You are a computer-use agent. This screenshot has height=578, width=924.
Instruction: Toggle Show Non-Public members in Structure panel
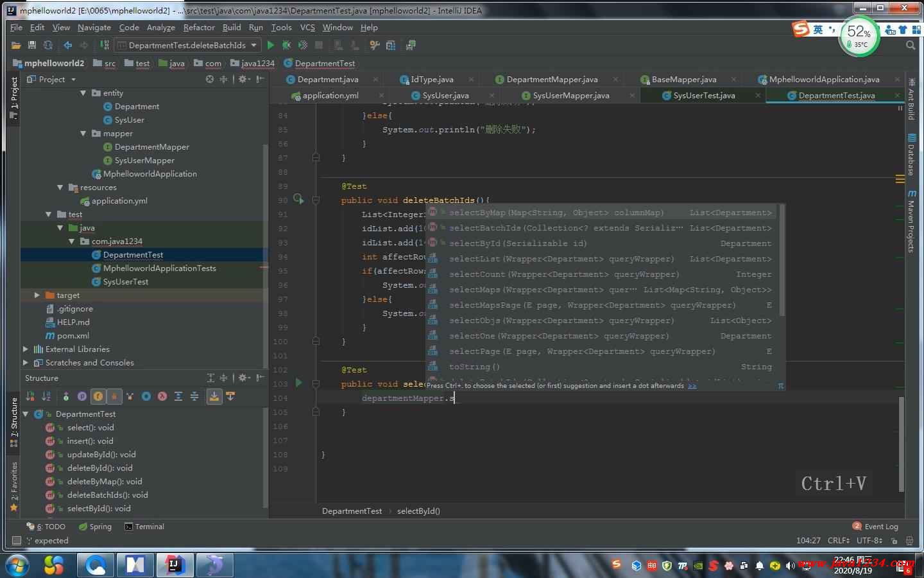click(x=114, y=396)
